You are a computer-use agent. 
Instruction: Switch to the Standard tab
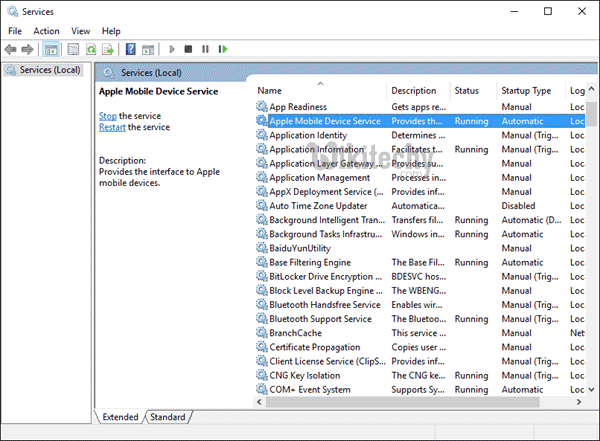point(168,416)
